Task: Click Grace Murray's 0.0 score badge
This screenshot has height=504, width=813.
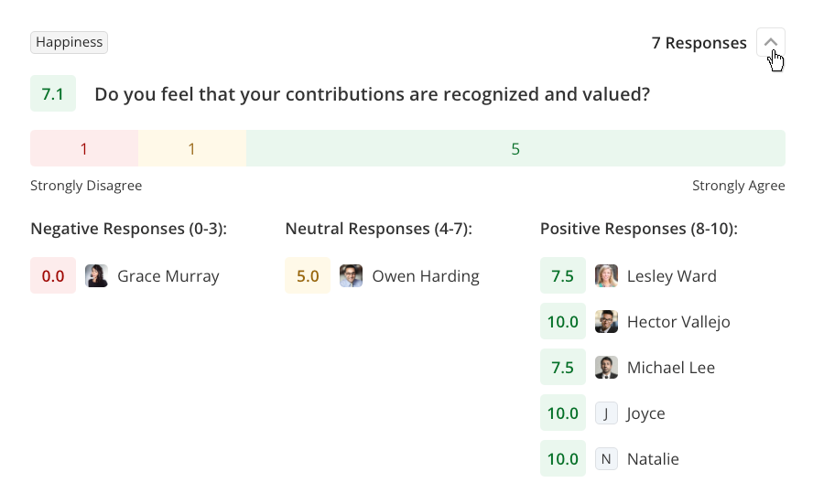Action: click(53, 276)
